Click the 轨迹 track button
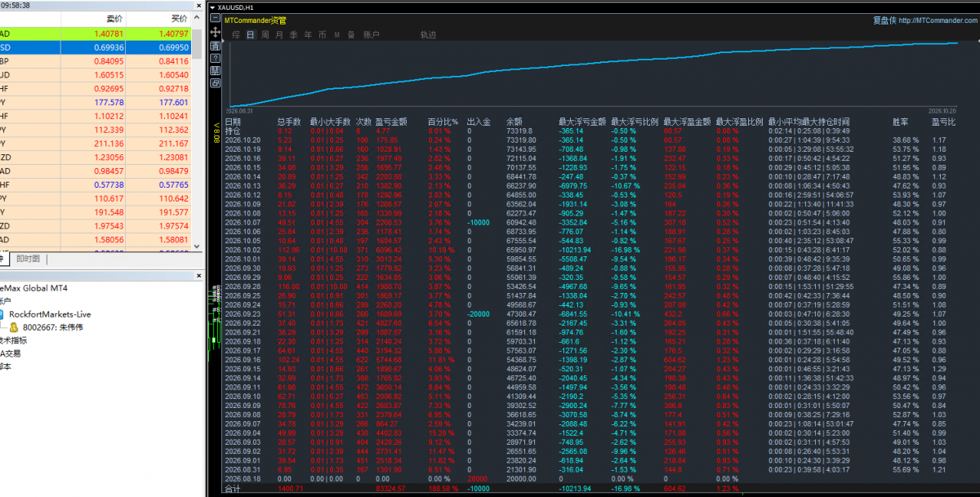The height and width of the screenshot is (497, 980). [428, 35]
